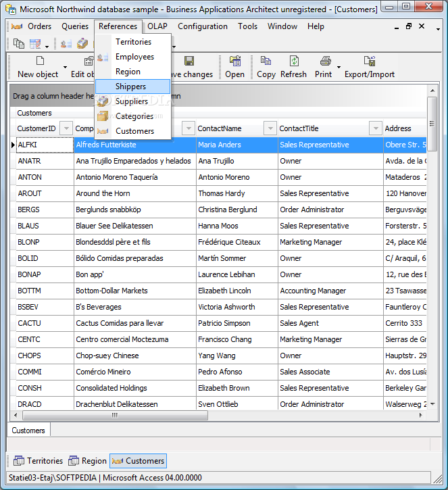Open the ContactTitle column filter dropdown

click(376, 128)
